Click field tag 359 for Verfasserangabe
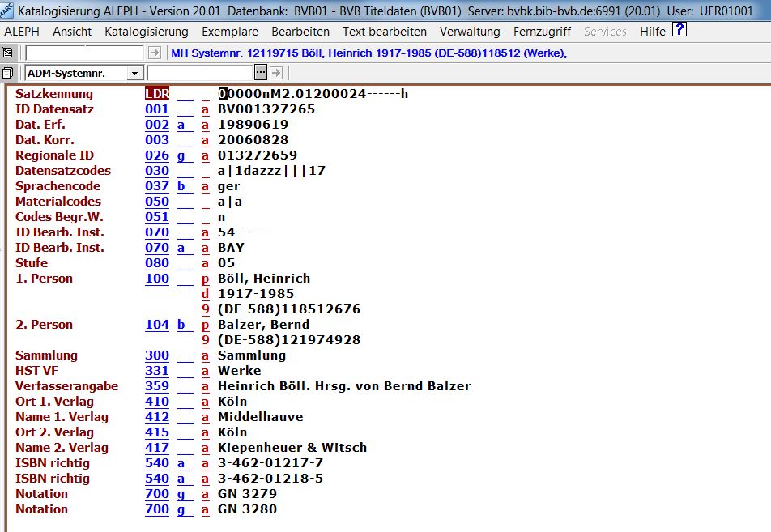The image size is (771, 532). (157, 386)
